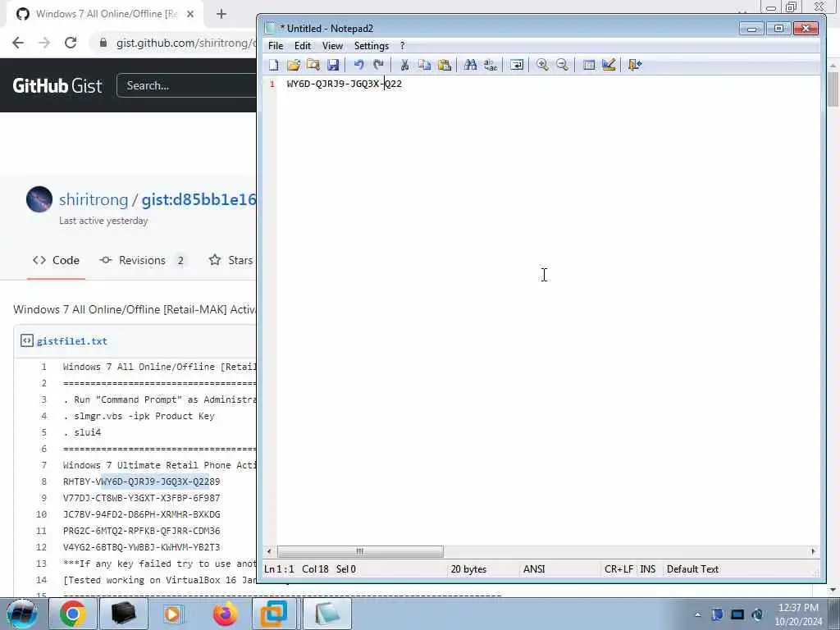This screenshot has width=840, height=630.
Task: Save the Notepad2 document
Action: (x=333, y=65)
